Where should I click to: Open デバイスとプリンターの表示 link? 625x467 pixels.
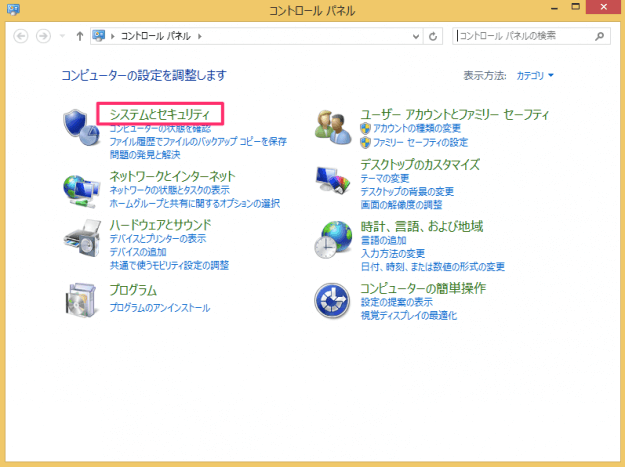pos(158,239)
